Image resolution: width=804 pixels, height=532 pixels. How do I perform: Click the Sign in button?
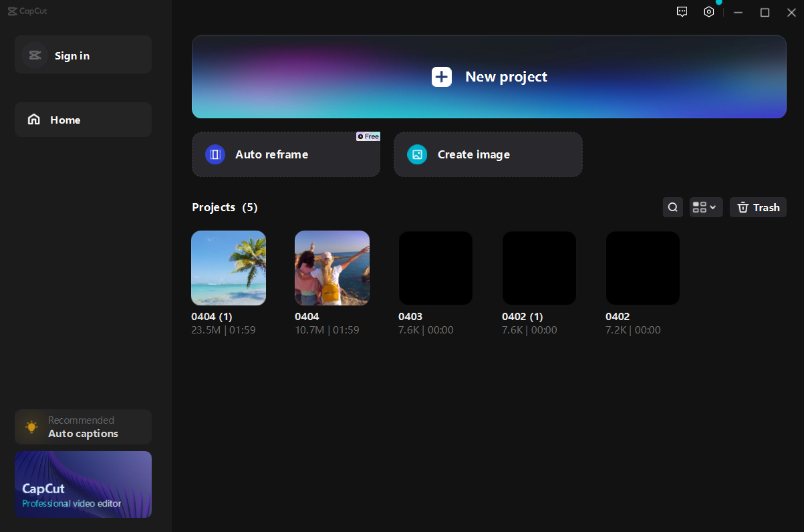[83, 55]
